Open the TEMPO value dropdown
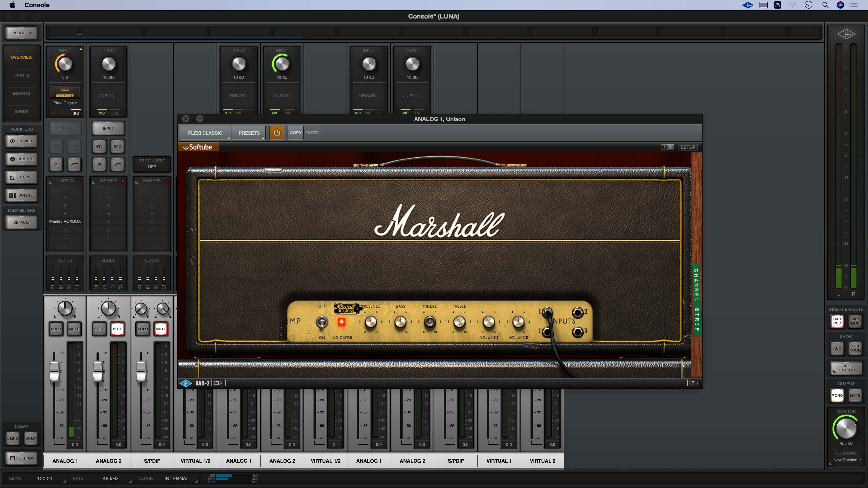 point(45,479)
